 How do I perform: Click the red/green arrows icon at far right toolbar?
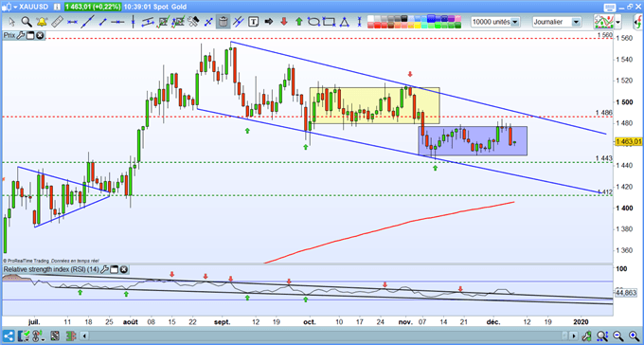coord(639,22)
